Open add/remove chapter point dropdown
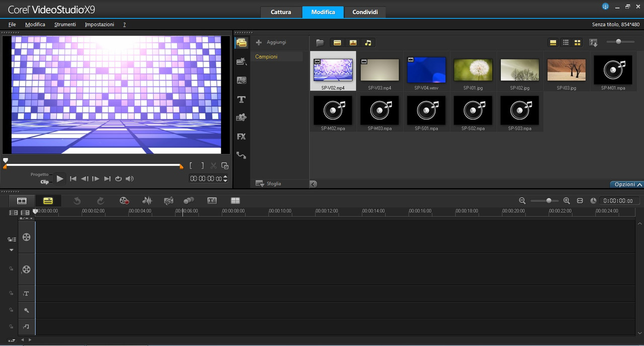 pos(26,218)
